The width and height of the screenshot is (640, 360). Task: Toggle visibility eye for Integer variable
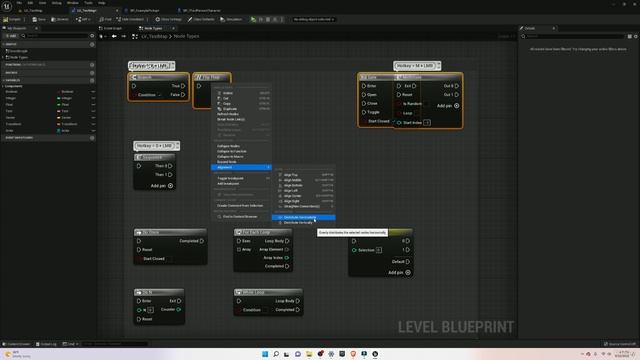coord(93,98)
